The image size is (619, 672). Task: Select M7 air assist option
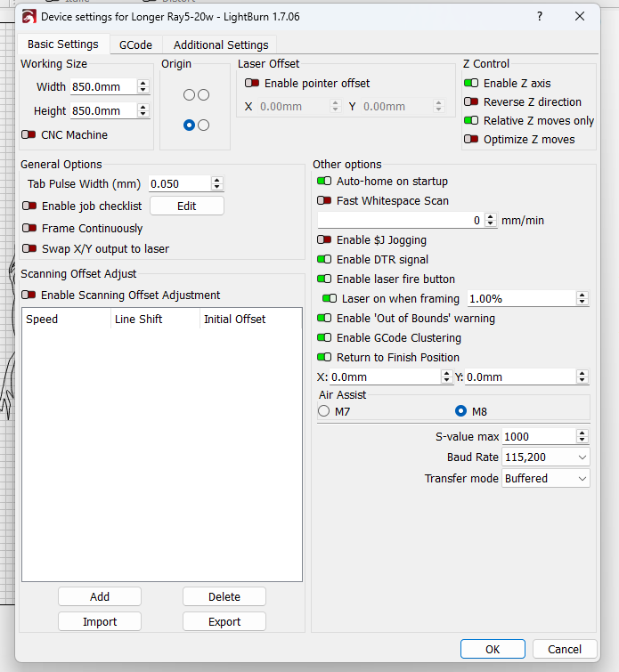pyautogui.click(x=324, y=411)
